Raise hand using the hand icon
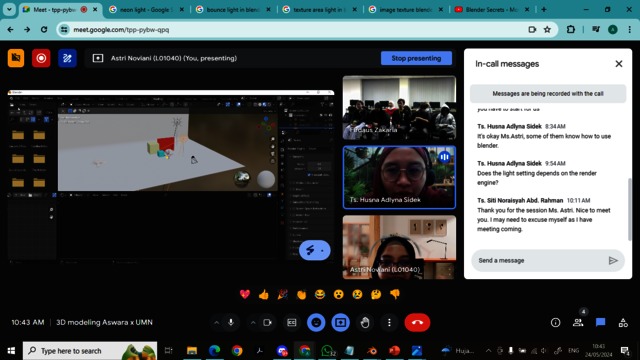Image resolution: width=640 pixels, height=360 pixels. point(365,322)
